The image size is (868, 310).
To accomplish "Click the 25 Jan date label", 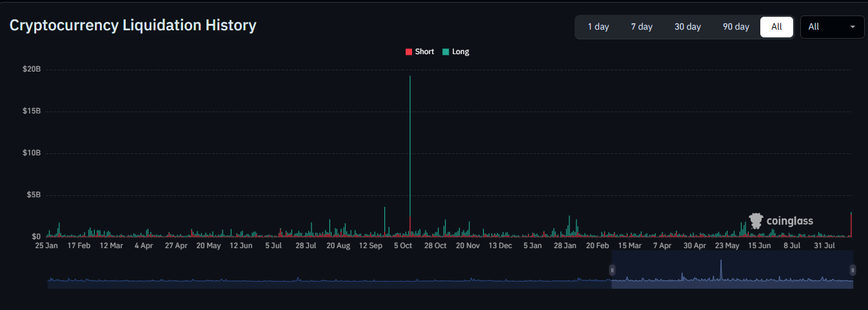I will point(46,246).
